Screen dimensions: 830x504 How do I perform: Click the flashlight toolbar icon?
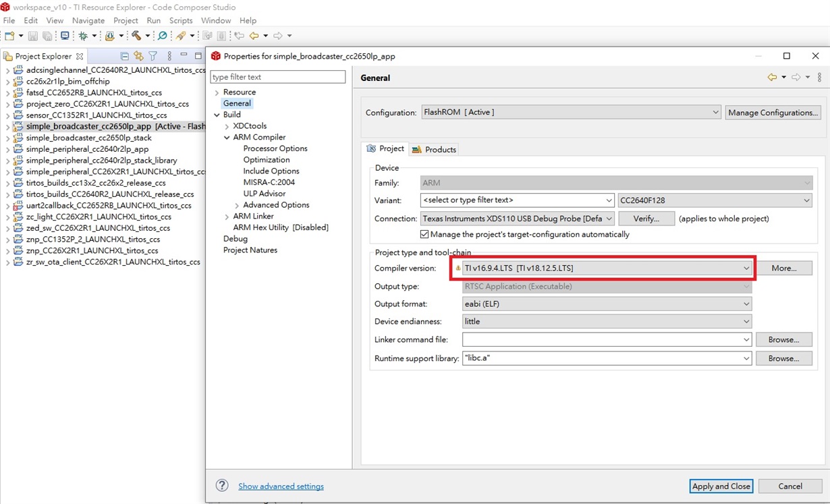[x=180, y=36]
